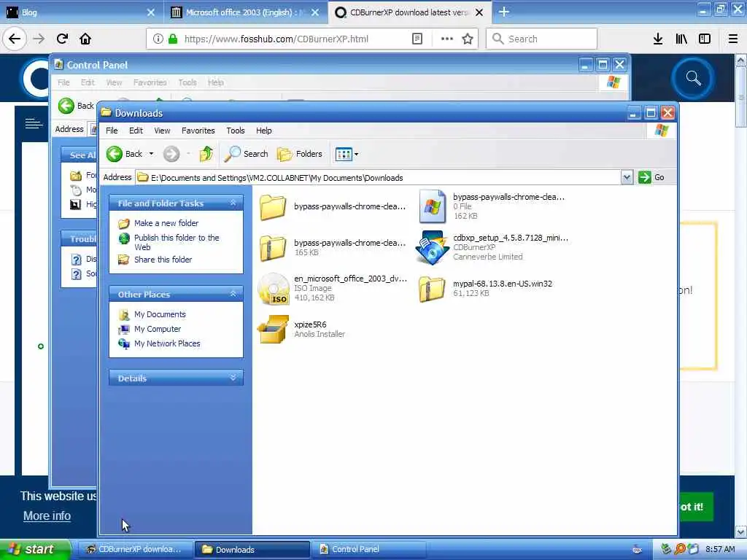Open File menu in Control Panel window
This screenshot has height=560, width=747.
pos(63,82)
